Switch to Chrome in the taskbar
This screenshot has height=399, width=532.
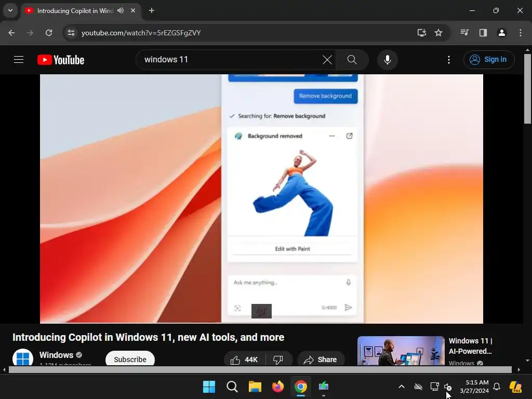click(x=301, y=387)
